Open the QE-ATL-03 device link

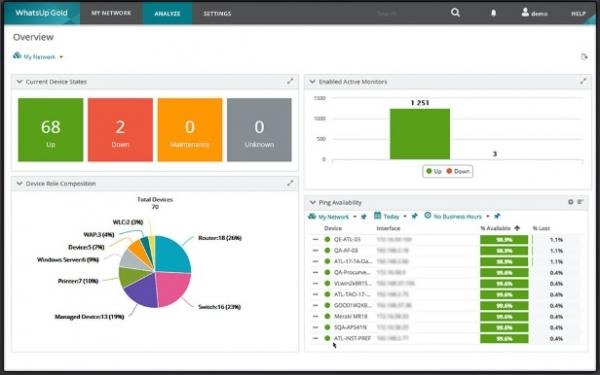pyautogui.click(x=347, y=240)
